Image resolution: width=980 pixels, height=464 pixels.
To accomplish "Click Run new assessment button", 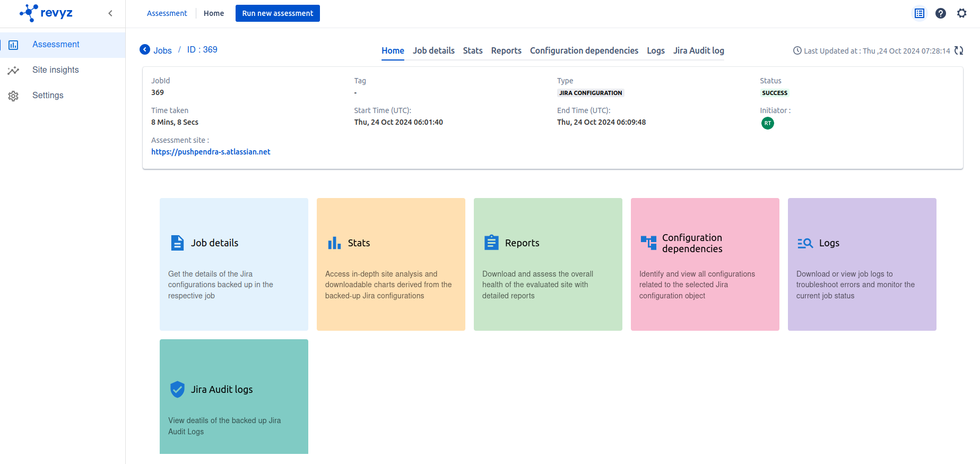I will point(277,13).
